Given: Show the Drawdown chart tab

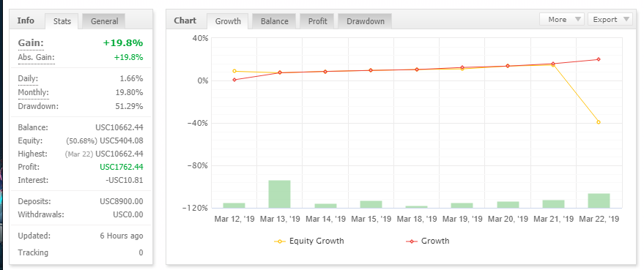Looking at the screenshot, I should coord(365,21).
